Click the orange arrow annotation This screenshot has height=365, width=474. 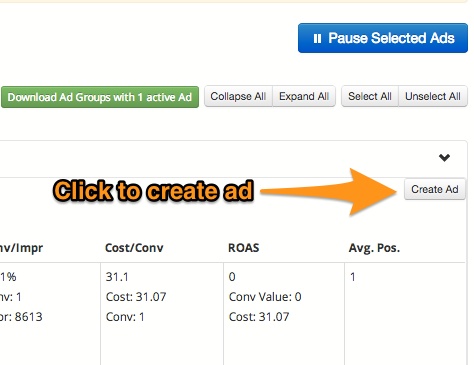[x=328, y=192]
